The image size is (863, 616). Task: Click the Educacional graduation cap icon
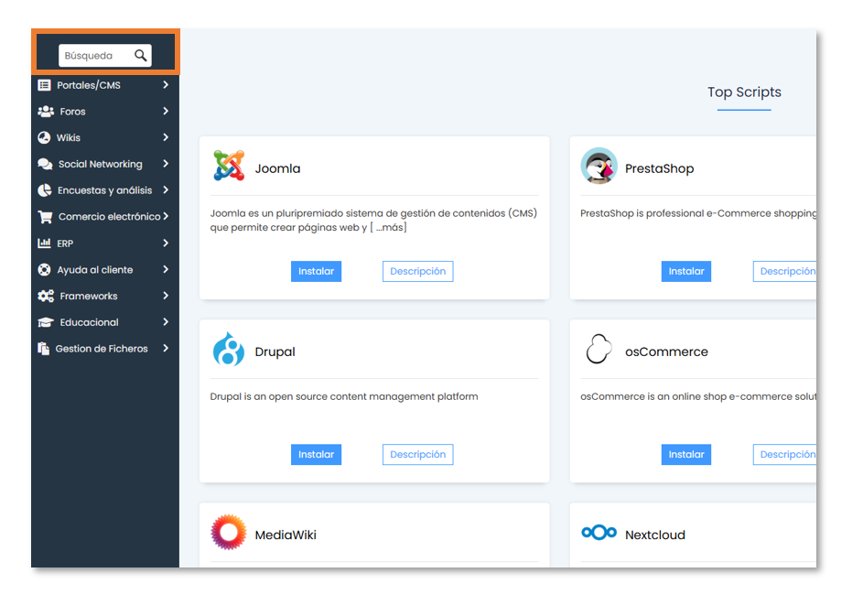pos(46,322)
